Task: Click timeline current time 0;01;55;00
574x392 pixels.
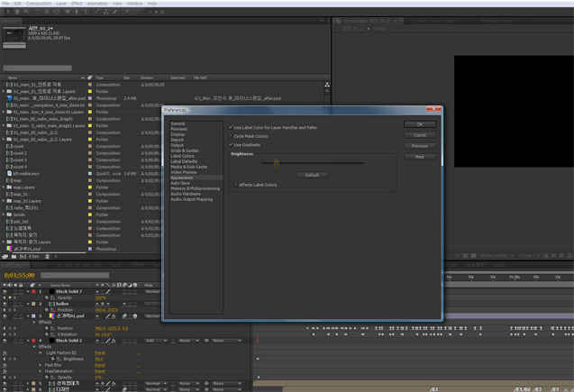Action: pyautogui.click(x=20, y=275)
